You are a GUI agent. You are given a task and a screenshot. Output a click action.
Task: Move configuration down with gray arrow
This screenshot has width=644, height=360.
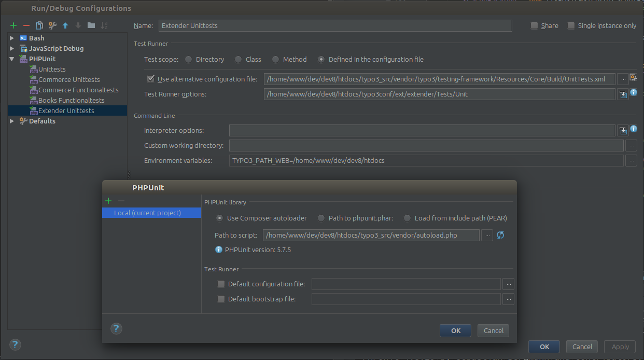78,25
